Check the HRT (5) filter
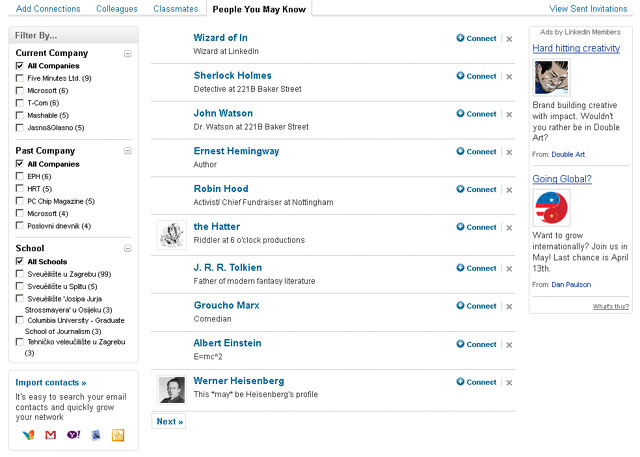Image resolution: width=640 pixels, height=457 pixels. click(19, 188)
